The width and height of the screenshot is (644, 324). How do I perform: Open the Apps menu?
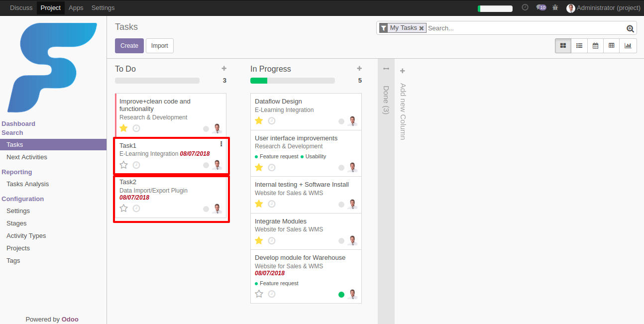tap(76, 8)
